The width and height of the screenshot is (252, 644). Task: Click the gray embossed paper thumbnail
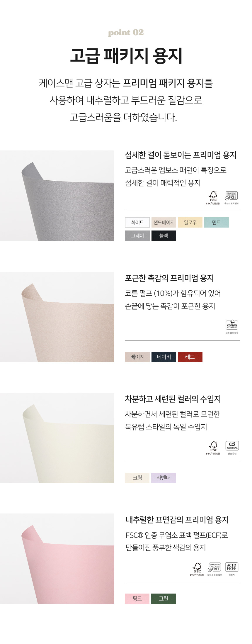pyautogui.click(x=57, y=196)
